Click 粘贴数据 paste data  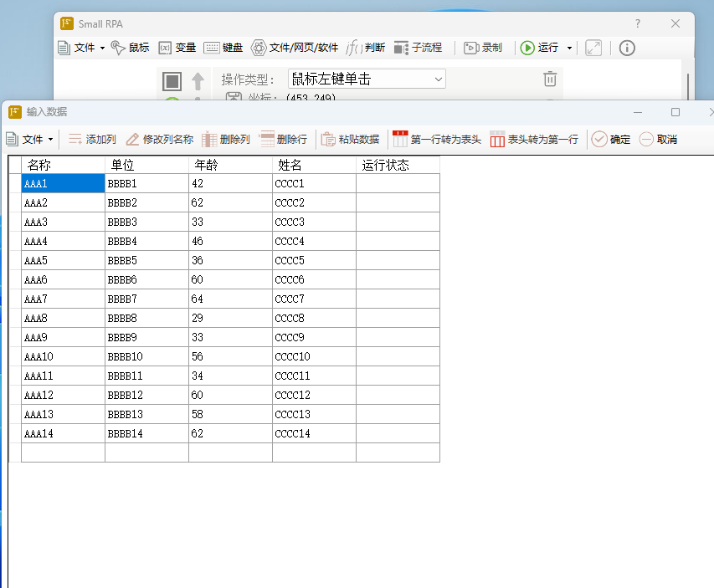pos(350,139)
